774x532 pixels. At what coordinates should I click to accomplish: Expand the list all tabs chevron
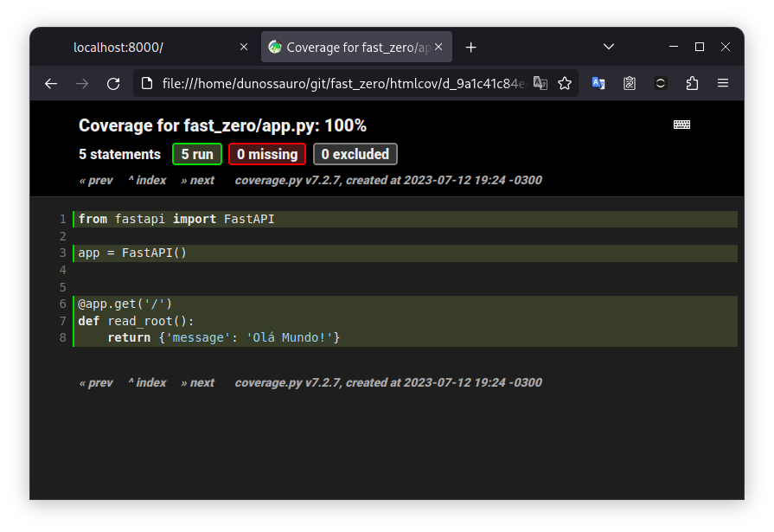609,47
